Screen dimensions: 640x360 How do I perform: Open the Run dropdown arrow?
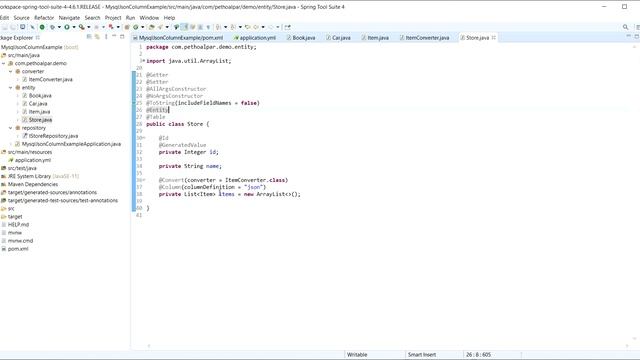point(74,27)
